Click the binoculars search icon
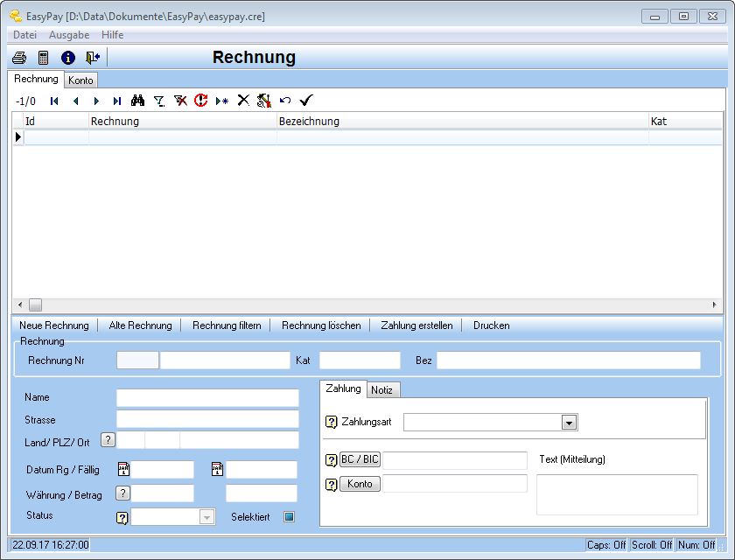Screen dimensions: 735x560 pyautogui.click(x=137, y=101)
